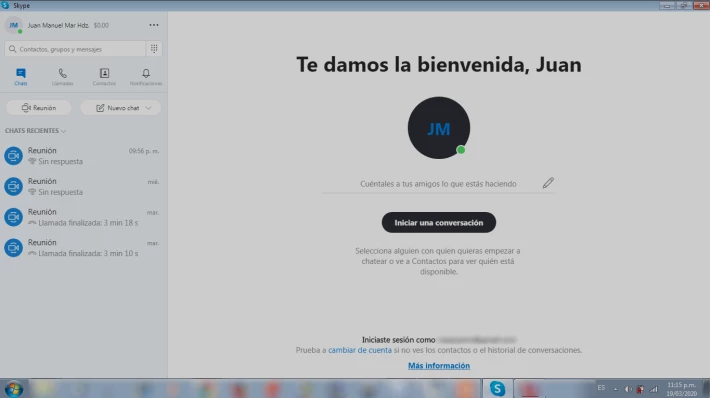Viewport: 710px width, 398px height.
Task: Click the Skype logo in title bar
Action: coord(5,5)
